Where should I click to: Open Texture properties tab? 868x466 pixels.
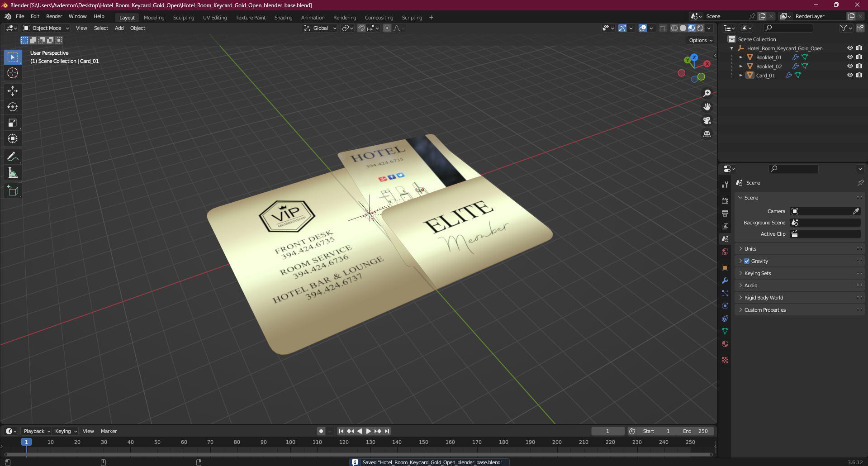[x=725, y=360]
